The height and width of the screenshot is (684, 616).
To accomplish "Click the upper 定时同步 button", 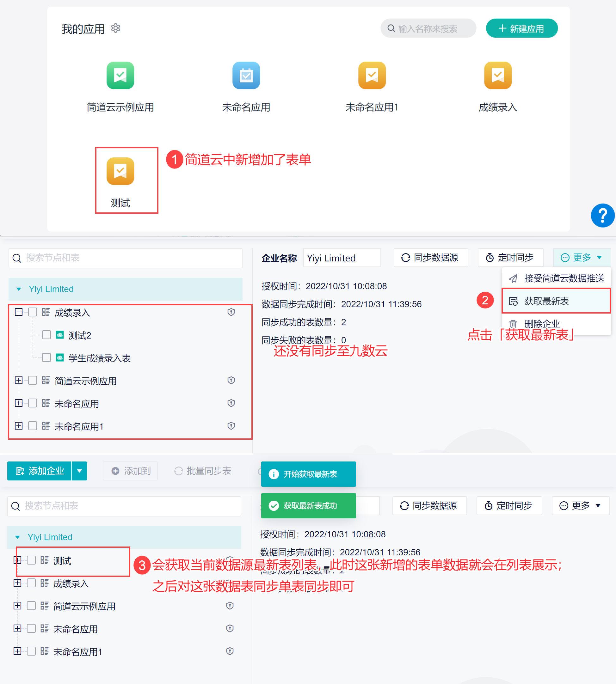I will (x=510, y=258).
